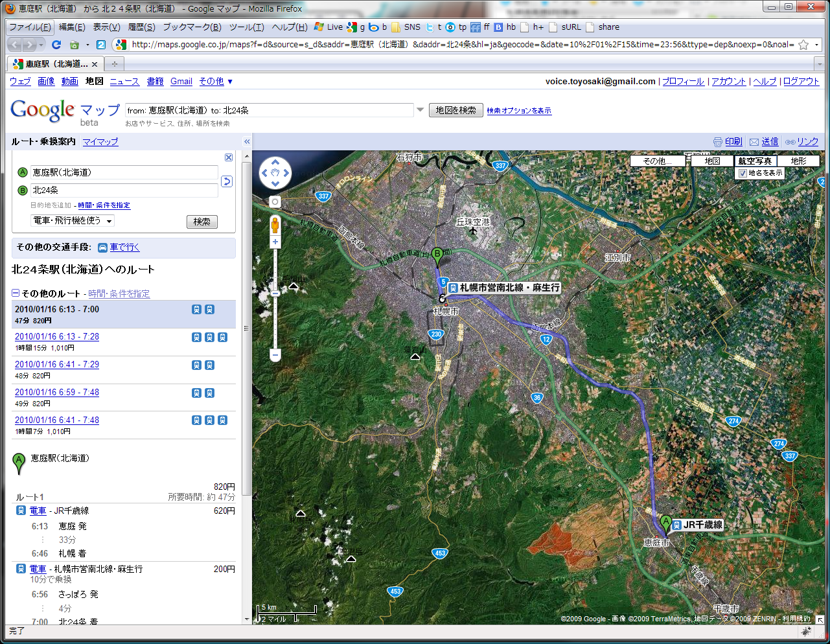The width and height of the screenshot is (830, 644).
Task: Click the 検索 button in the directions form
Action: [202, 222]
